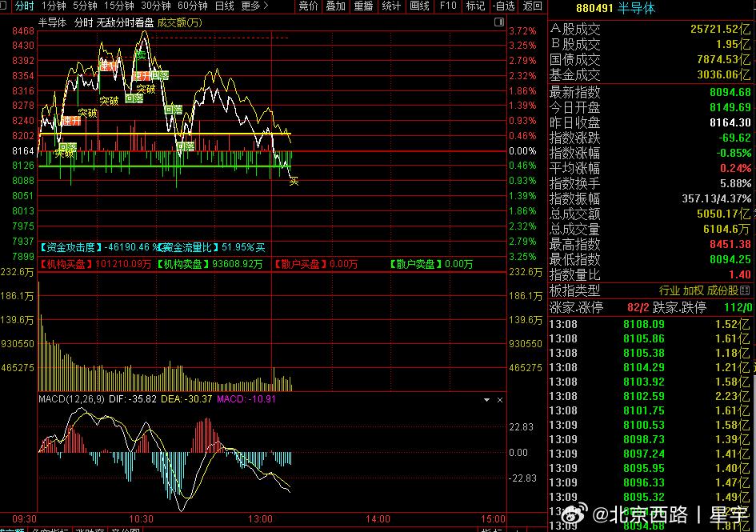Select the 1分钟 period tab
This screenshot has height=532, width=756.
pos(53,6)
